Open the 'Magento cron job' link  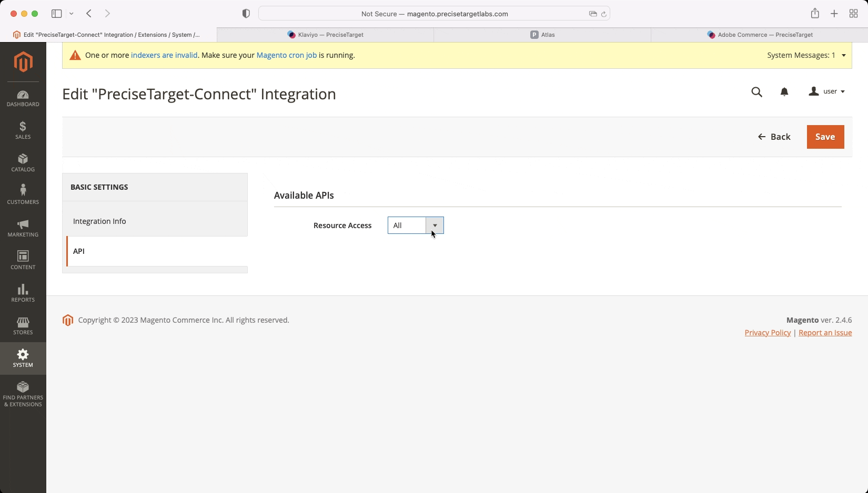pos(287,55)
